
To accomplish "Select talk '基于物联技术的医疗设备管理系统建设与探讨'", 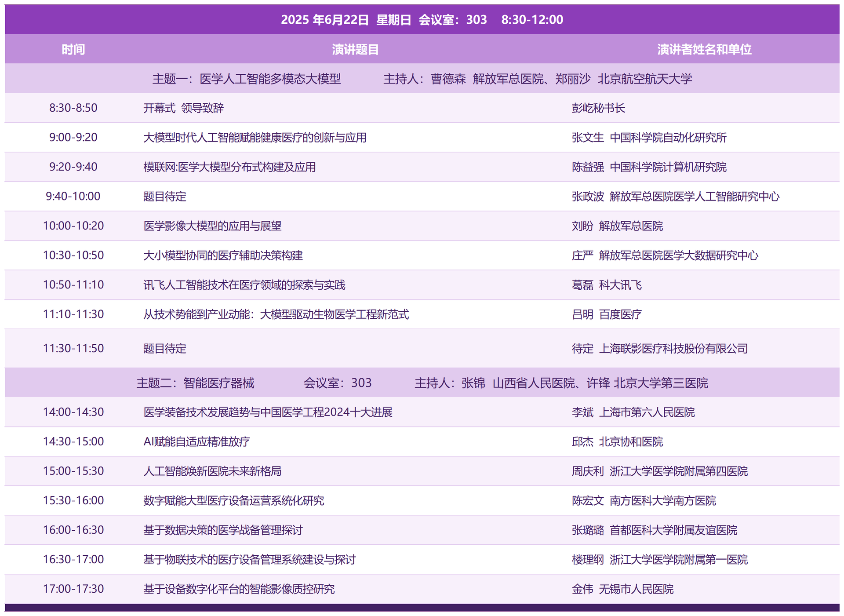I will tap(250, 560).
